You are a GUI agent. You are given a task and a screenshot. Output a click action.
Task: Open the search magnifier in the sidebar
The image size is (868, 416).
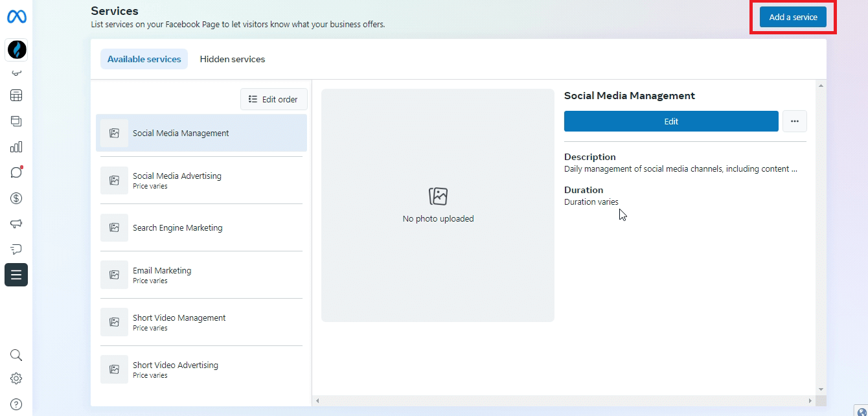(x=16, y=355)
